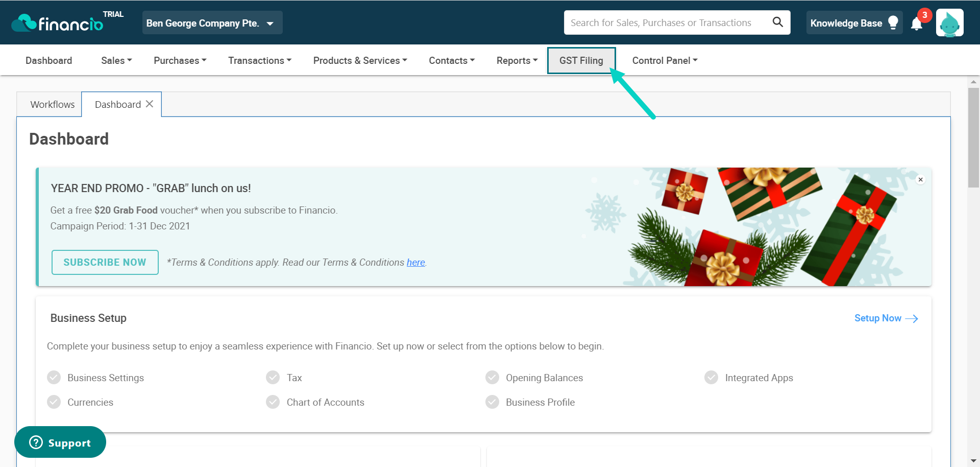Click the Financio logo
The image size is (980, 467).
coord(57,23)
